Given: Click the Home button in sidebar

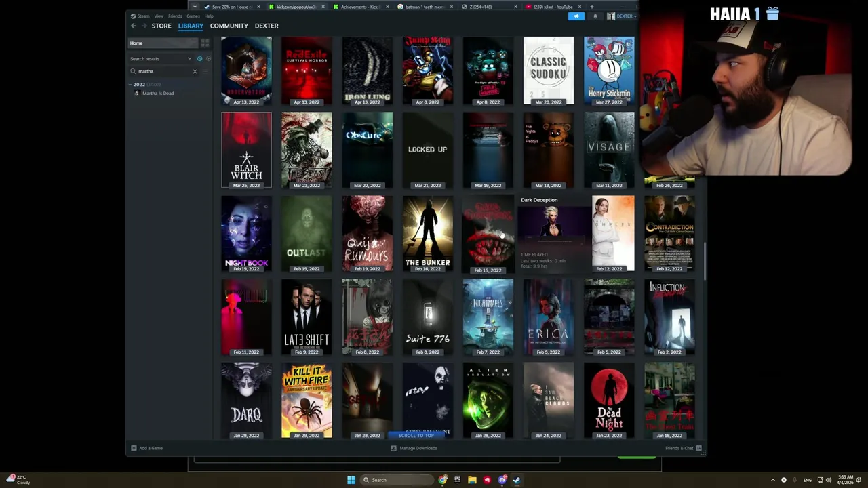Looking at the screenshot, I should coord(162,43).
